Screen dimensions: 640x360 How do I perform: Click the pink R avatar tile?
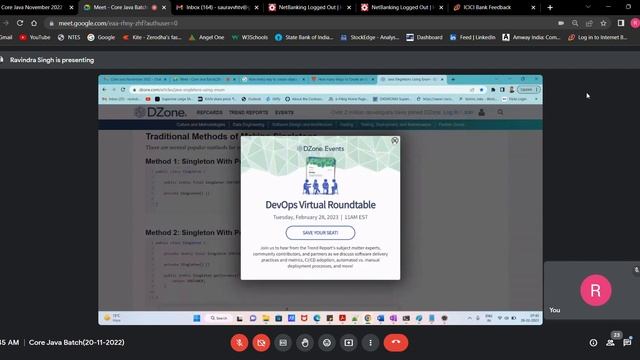[x=596, y=290]
